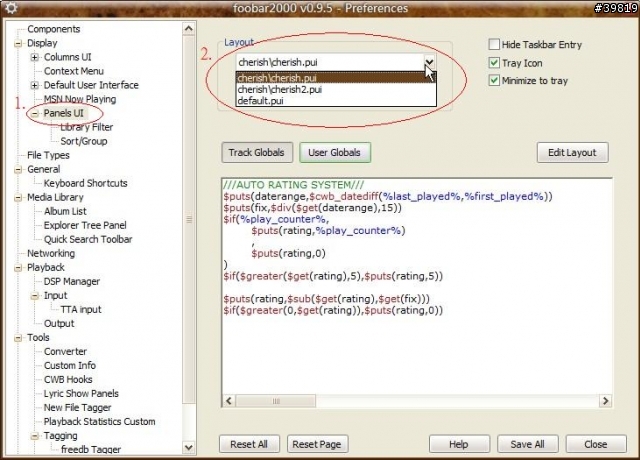Collapse the Media Library node
This screenshot has height=460, width=640.
[18, 197]
